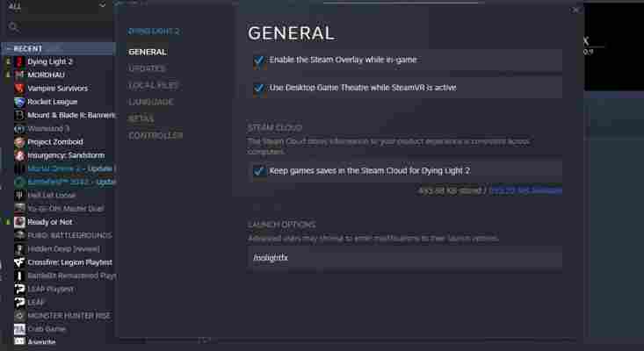Click the Steam Cloud storage available link
This screenshot has height=351, width=644.
click(x=525, y=190)
